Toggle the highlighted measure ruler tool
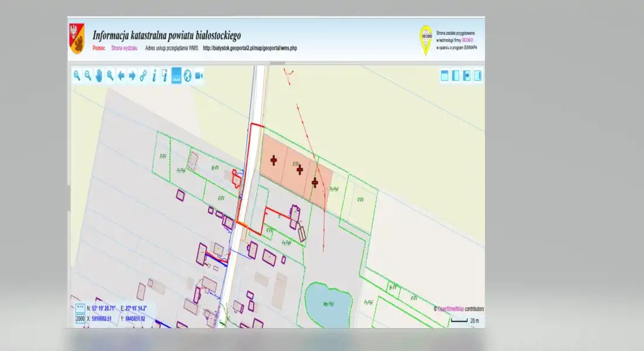This screenshot has height=351, width=644. (x=176, y=75)
